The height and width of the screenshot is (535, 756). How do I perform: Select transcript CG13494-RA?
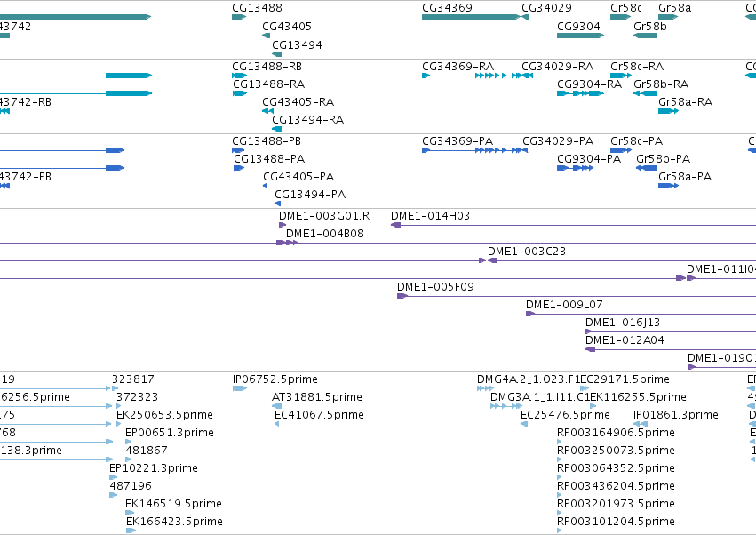307,120
